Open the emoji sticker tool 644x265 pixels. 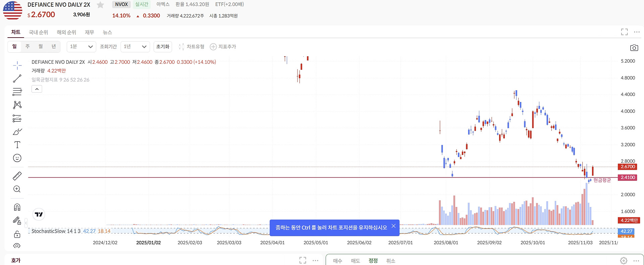point(17,158)
